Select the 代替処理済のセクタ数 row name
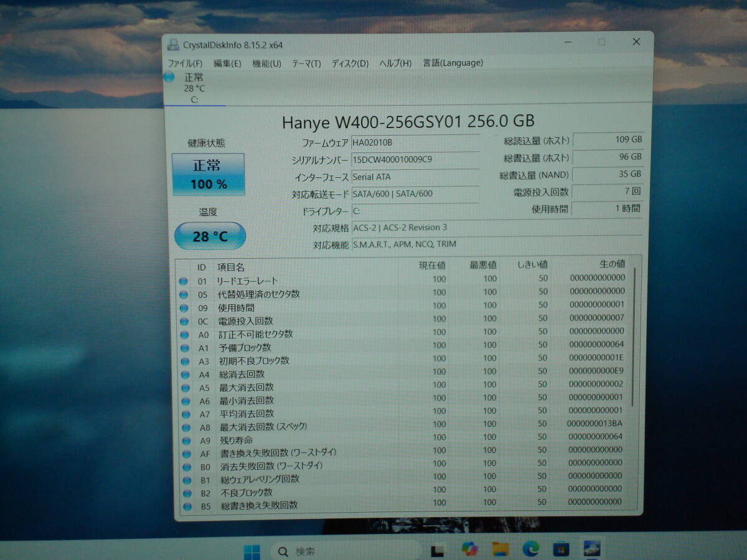The height and width of the screenshot is (560, 747). (258, 294)
